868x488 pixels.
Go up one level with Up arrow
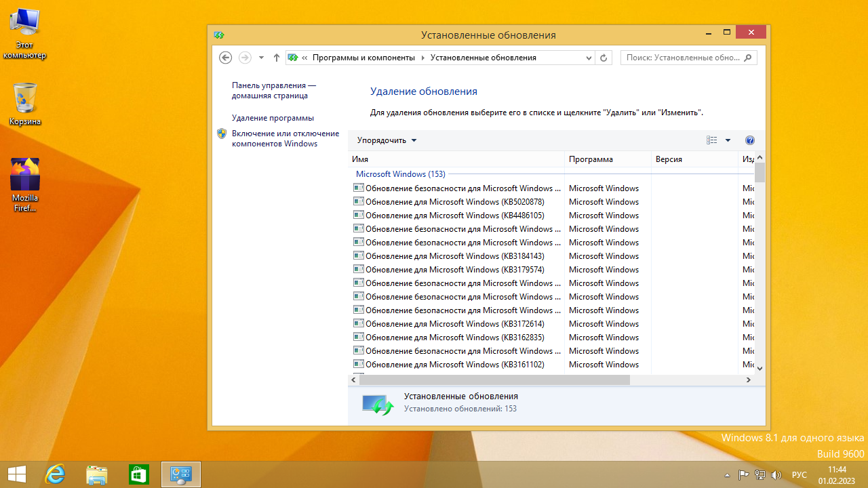[x=277, y=58]
